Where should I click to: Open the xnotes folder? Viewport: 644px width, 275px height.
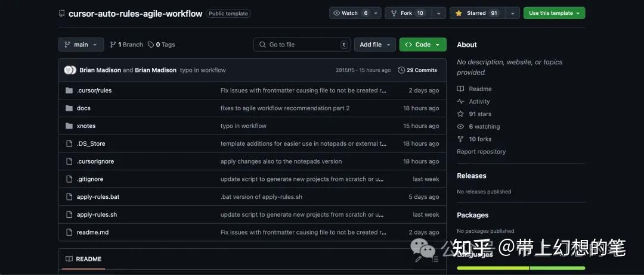pos(86,126)
